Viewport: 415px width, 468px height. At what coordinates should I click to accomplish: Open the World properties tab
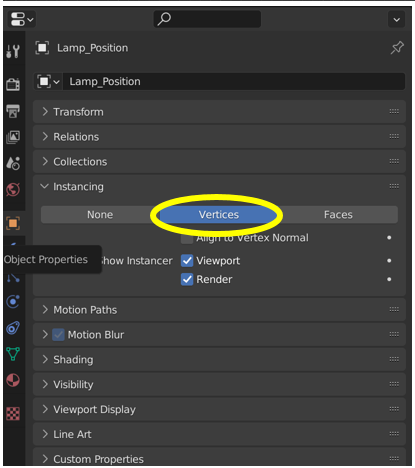click(x=13, y=189)
